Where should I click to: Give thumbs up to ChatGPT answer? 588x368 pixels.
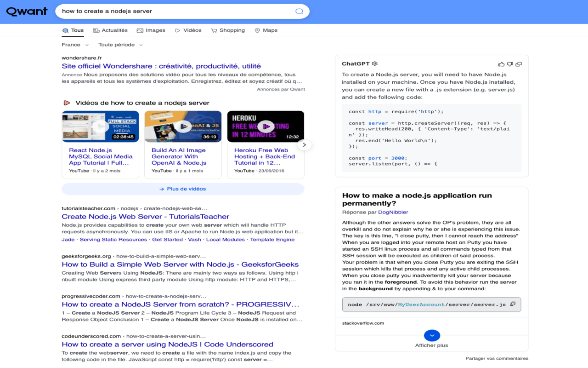501,64
